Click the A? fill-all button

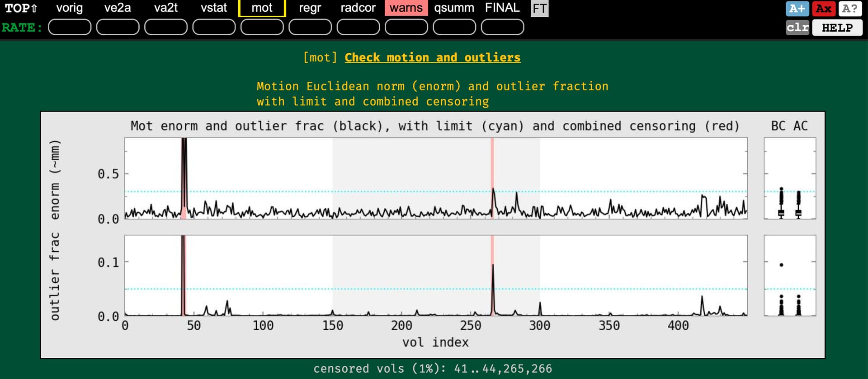pos(850,9)
